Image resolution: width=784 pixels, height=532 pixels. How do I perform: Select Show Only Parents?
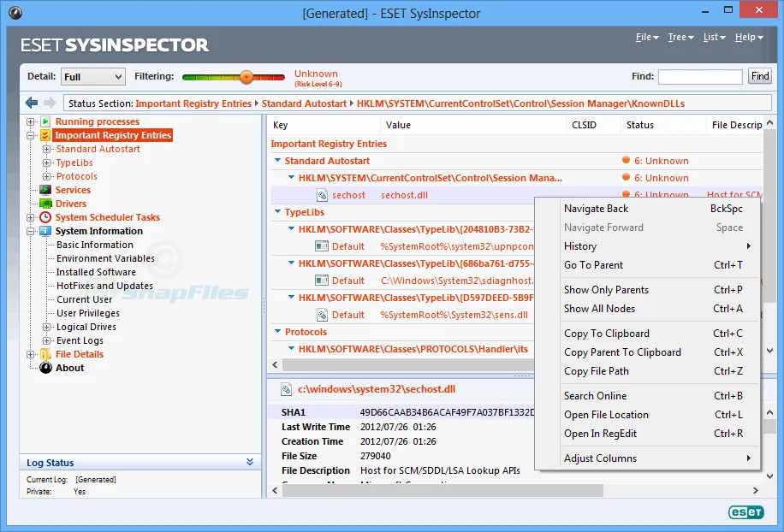pos(648,290)
